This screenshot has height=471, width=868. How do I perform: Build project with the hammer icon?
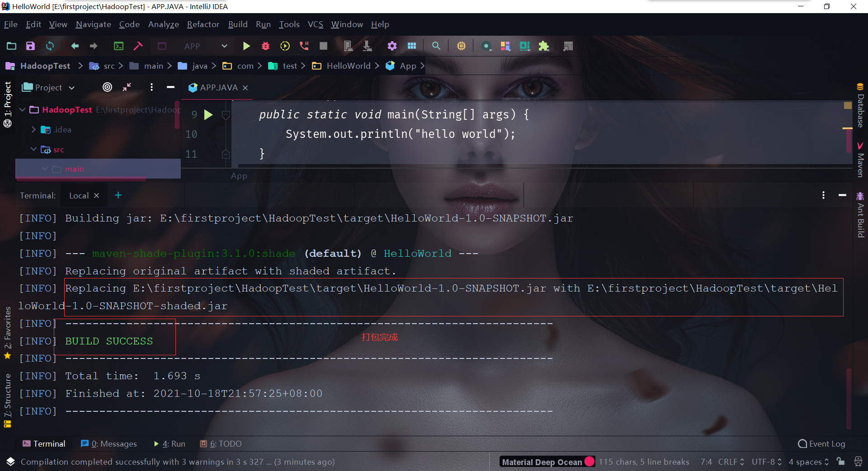pyautogui.click(x=138, y=46)
